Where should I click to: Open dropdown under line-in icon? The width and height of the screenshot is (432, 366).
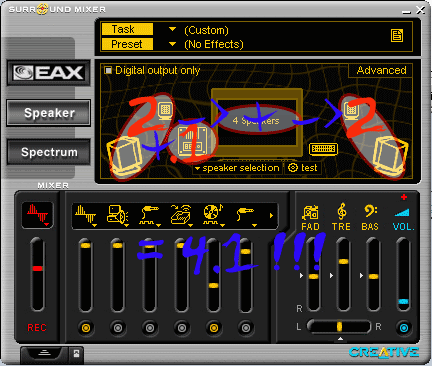pyautogui.click(x=254, y=226)
